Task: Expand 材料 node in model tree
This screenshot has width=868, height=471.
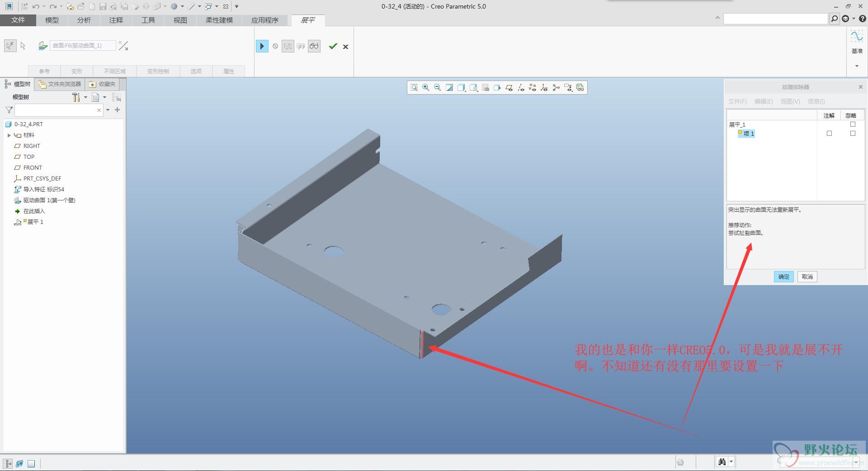Action: pyautogui.click(x=9, y=135)
